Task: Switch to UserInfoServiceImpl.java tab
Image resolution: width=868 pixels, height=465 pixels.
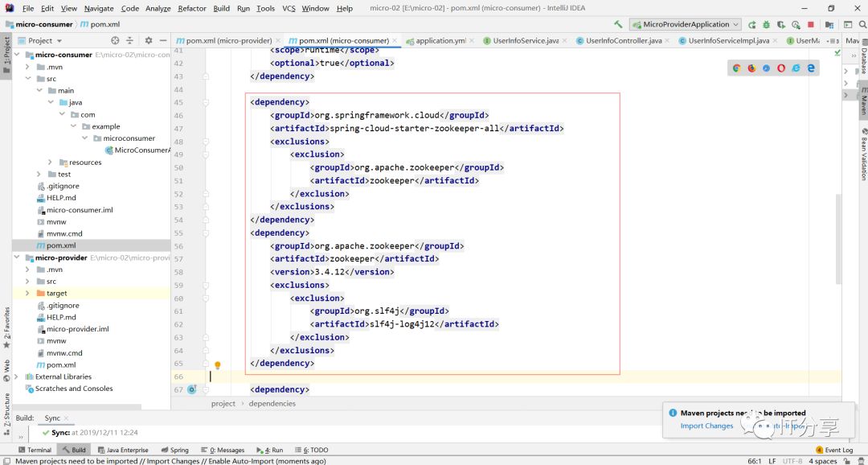Action: 728,40
